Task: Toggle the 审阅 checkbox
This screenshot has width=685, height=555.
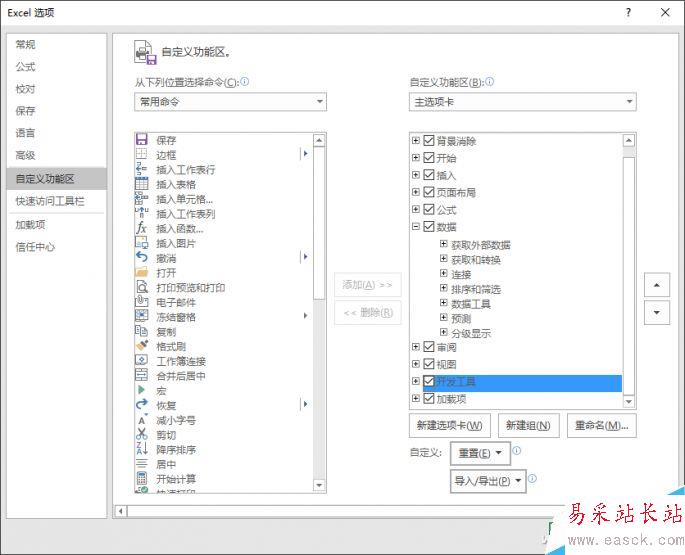Action: pyautogui.click(x=429, y=347)
